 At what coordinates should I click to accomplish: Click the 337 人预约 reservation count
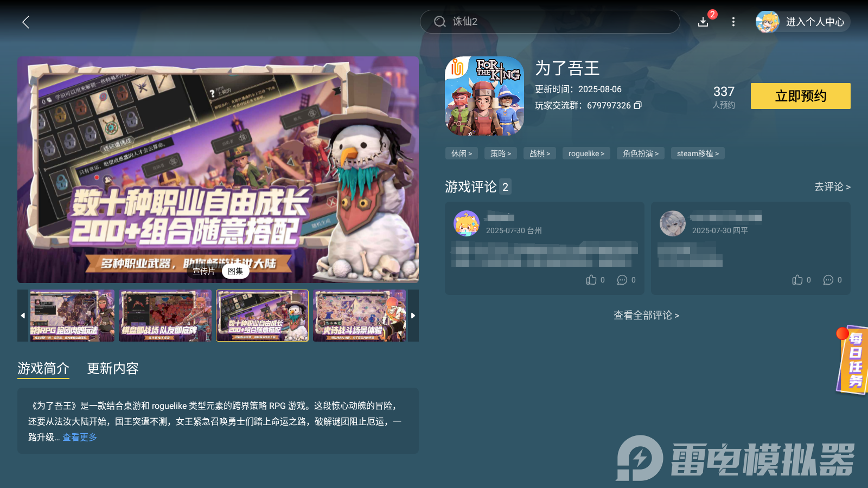[724, 97]
